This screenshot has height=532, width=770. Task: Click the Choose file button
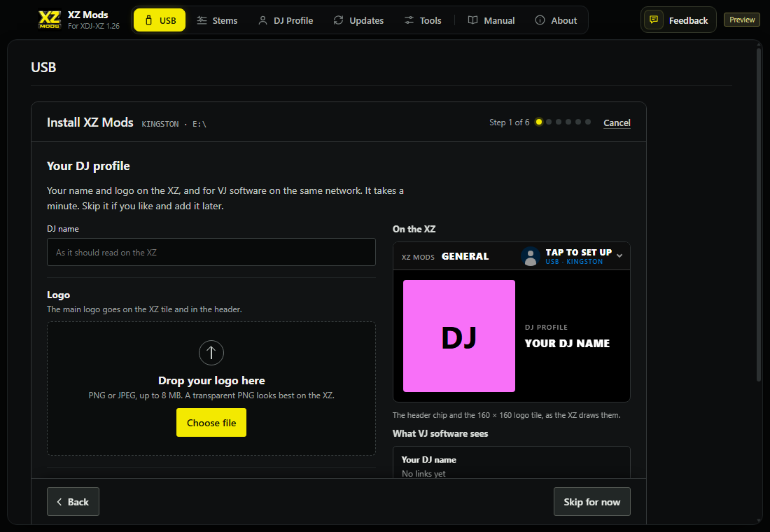pos(211,423)
